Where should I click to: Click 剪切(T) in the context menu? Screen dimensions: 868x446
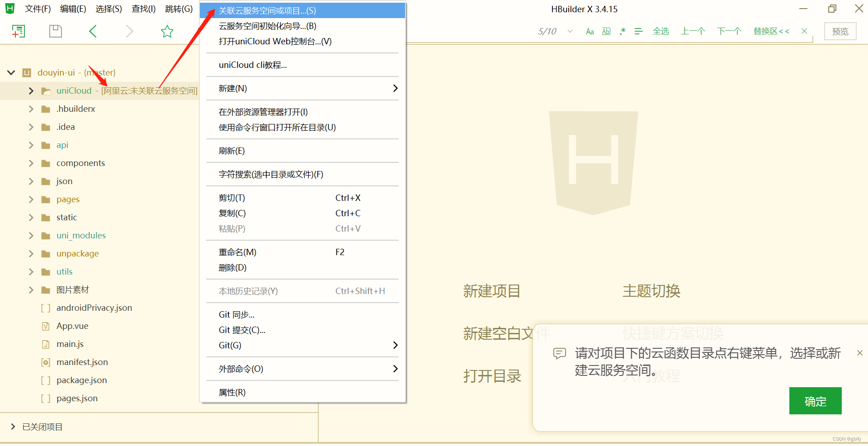click(x=302, y=198)
